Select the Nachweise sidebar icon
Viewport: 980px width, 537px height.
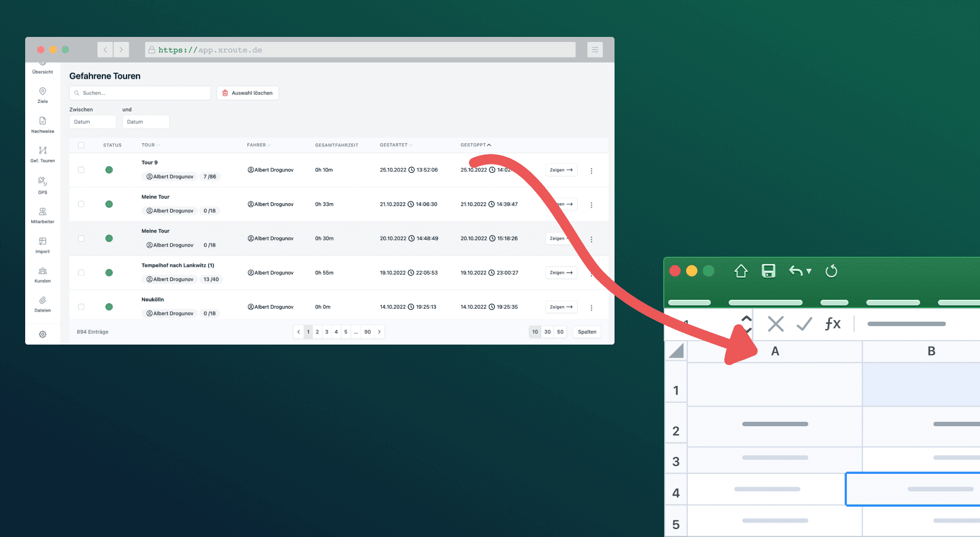[x=43, y=124]
